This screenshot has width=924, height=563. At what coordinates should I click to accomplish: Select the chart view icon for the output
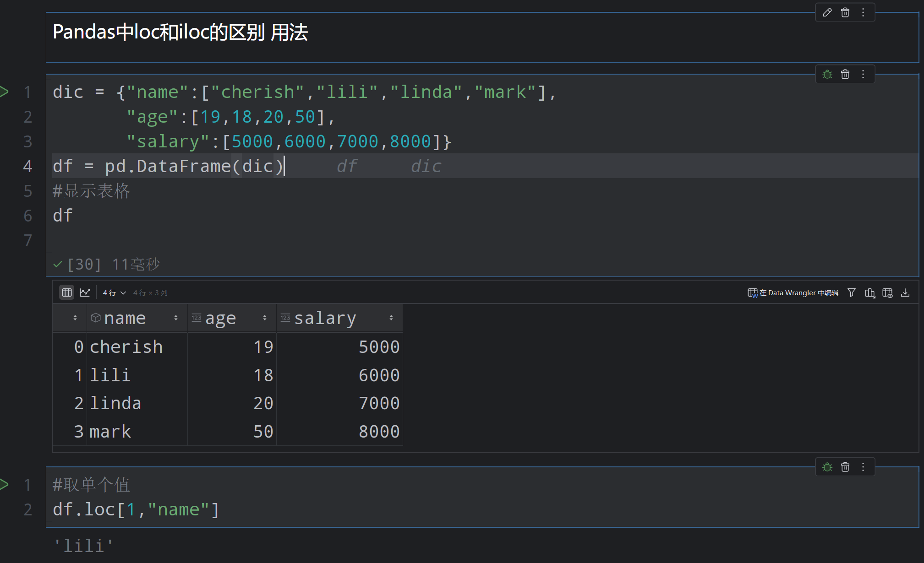coord(85,292)
